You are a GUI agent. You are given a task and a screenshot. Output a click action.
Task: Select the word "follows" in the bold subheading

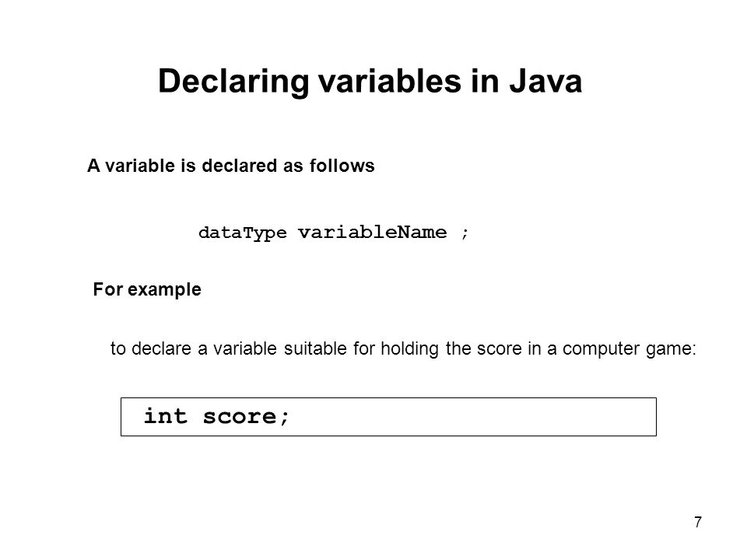(342, 166)
